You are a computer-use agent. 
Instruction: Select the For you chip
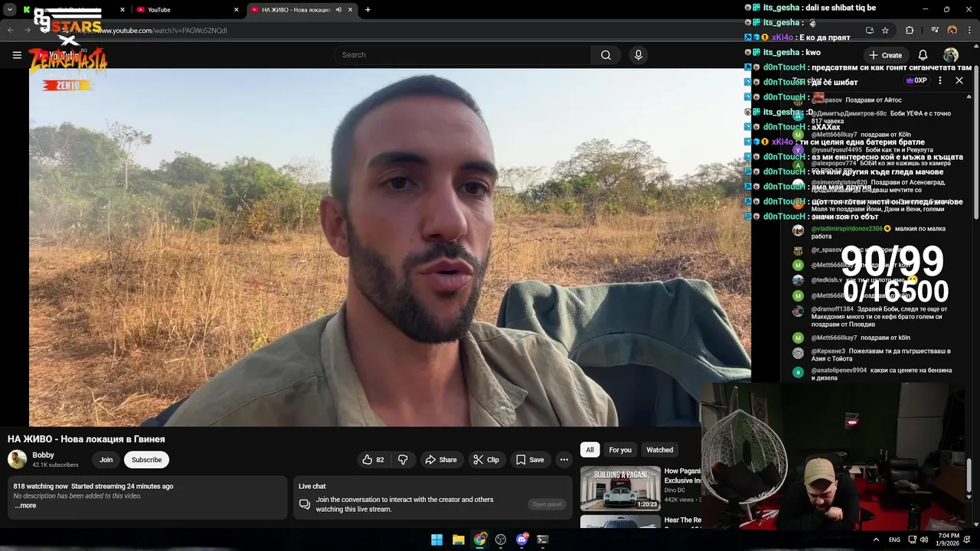pos(620,450)
